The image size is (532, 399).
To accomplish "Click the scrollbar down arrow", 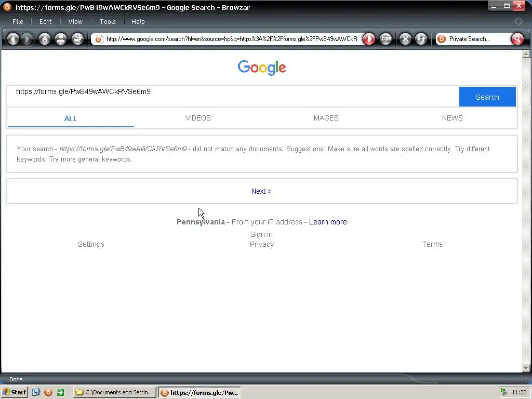I will [x=526, y=368].
